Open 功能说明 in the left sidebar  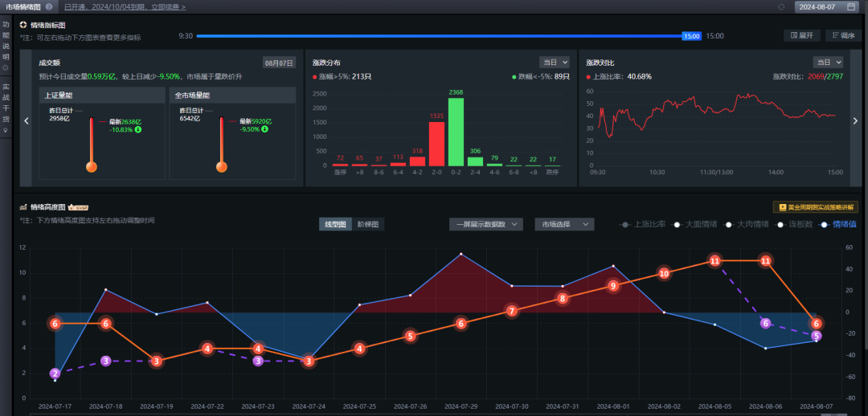[6, 40]
